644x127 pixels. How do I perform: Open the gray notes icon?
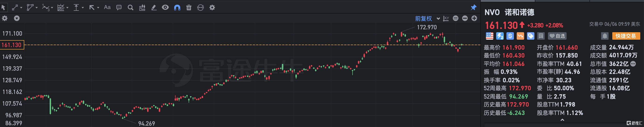pyautogui.click(x=541, y=36)
